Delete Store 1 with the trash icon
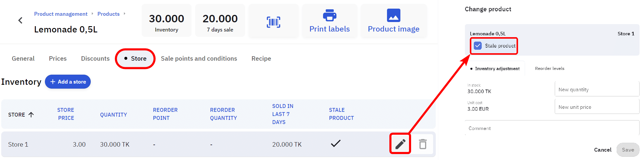Viewport: 644px width, 160px height. [423, 144]
